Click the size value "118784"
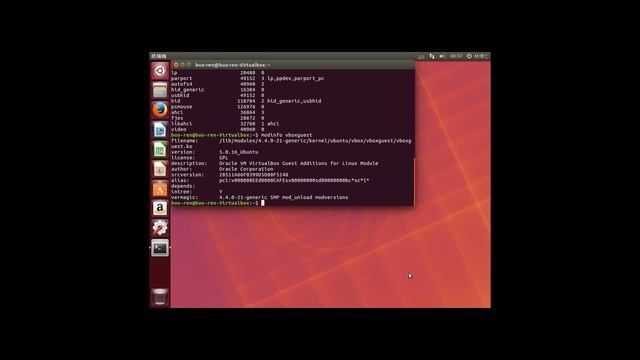 tap(246, 101)
